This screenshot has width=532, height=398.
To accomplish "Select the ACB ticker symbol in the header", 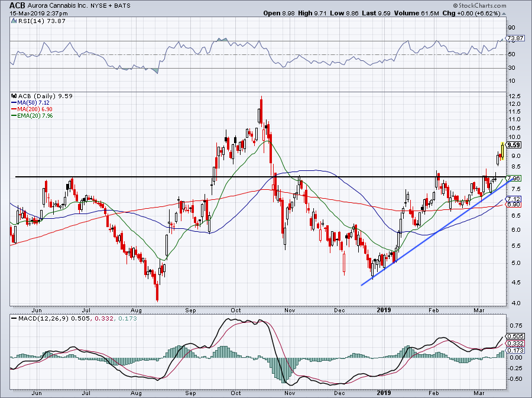I will tap(17, 5).
